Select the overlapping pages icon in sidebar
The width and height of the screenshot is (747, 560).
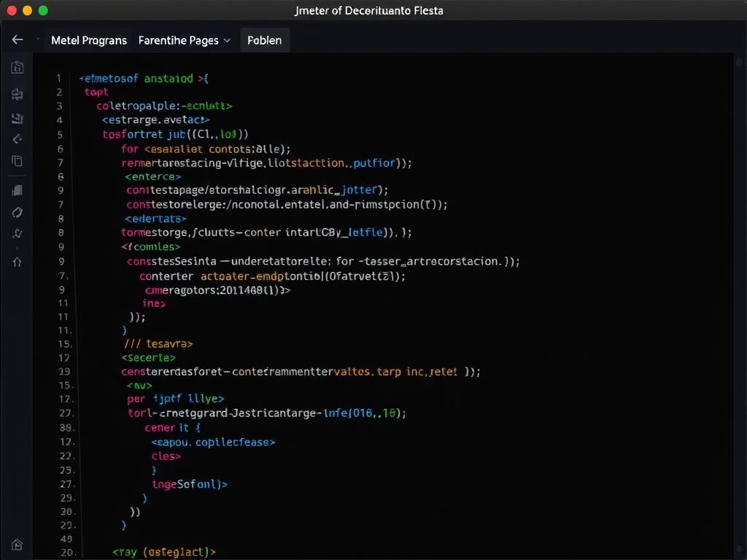[x=18, y=161]
